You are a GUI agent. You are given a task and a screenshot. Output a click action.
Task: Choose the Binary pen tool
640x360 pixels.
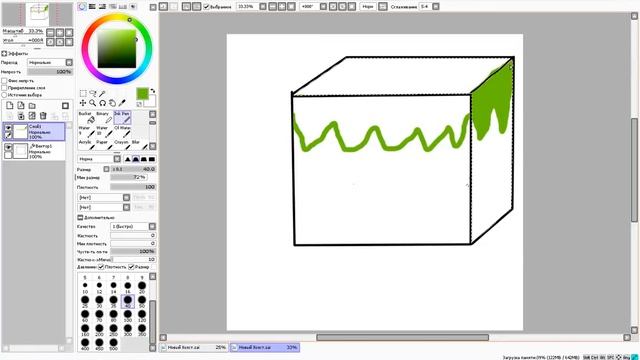(x=104, y=118)
